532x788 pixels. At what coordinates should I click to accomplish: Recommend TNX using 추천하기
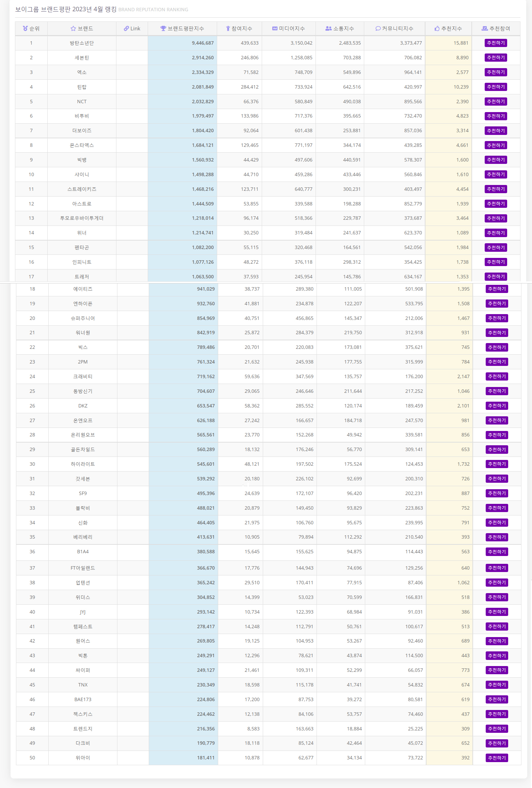pos(497,685)
